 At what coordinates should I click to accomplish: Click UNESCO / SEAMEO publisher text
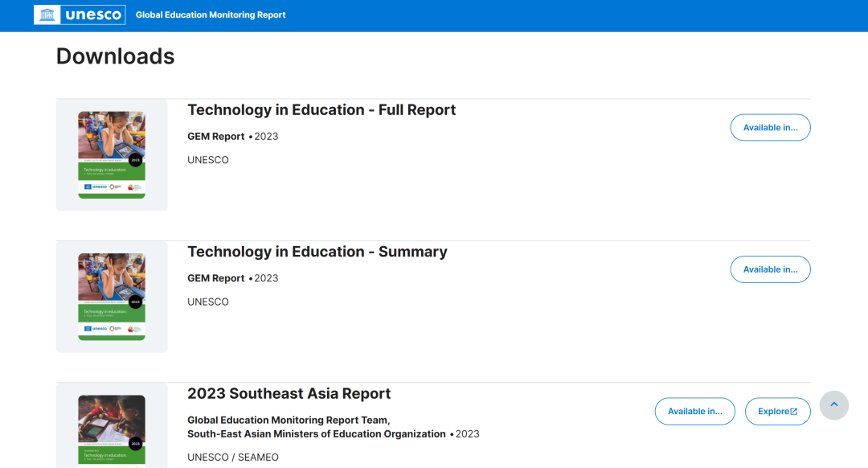[x=233, y=457]
